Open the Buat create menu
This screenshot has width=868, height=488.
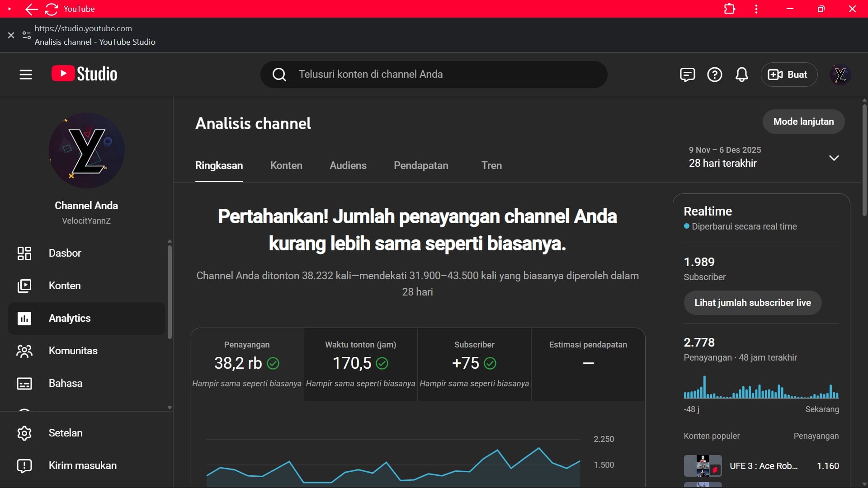point(788,75)
